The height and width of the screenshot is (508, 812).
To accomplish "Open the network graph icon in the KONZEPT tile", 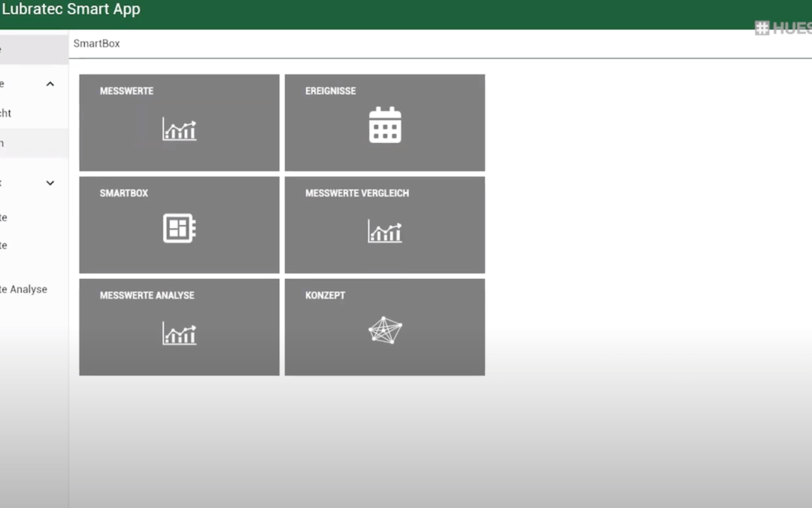I will pyautogui.click(x=385, y=330).
